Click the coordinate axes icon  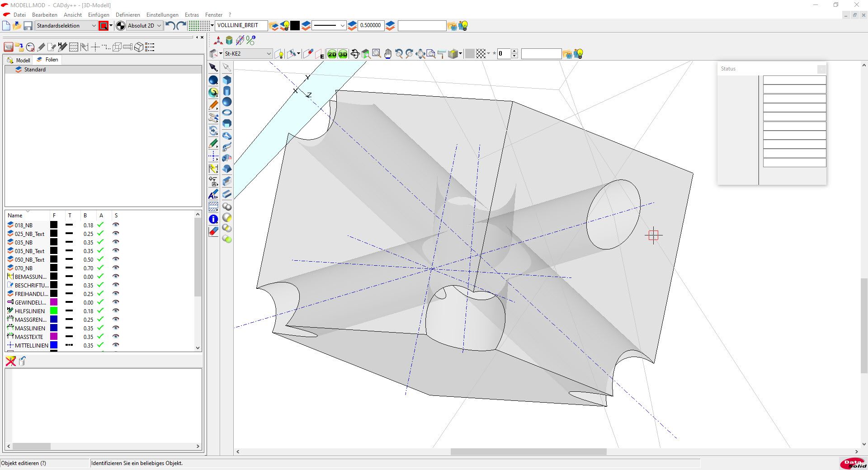tap(218, 41)
